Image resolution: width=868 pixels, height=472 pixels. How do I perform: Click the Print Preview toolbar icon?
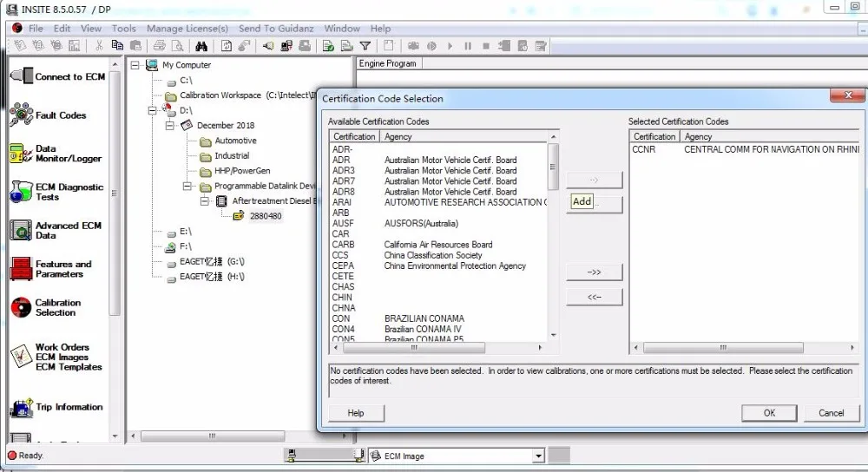(177, 46)
